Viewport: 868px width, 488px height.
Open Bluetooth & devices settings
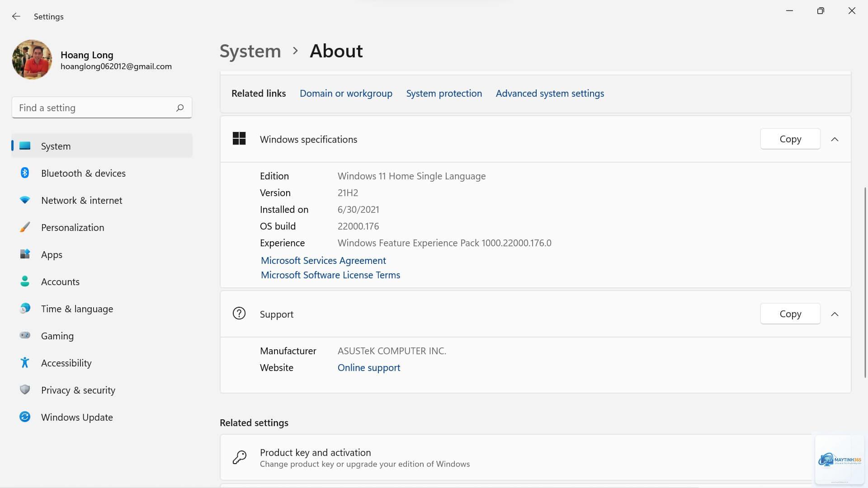(x=102, y=173)
